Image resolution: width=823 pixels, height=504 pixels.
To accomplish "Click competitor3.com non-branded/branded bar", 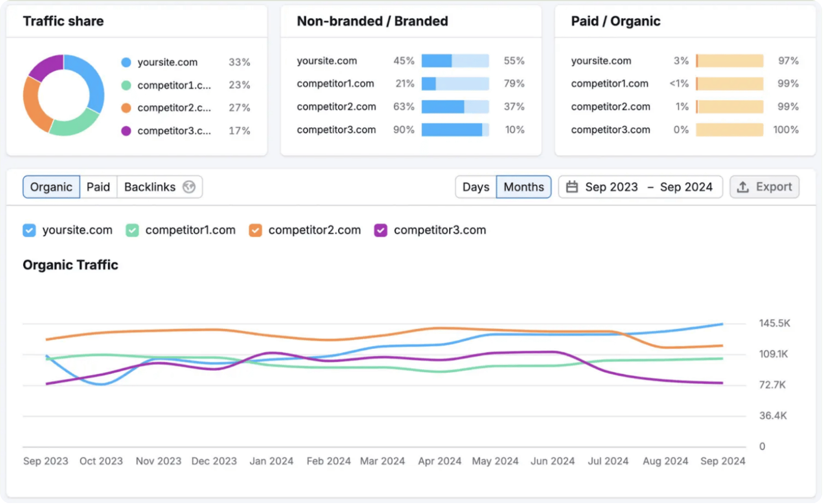I will (455, 130).
